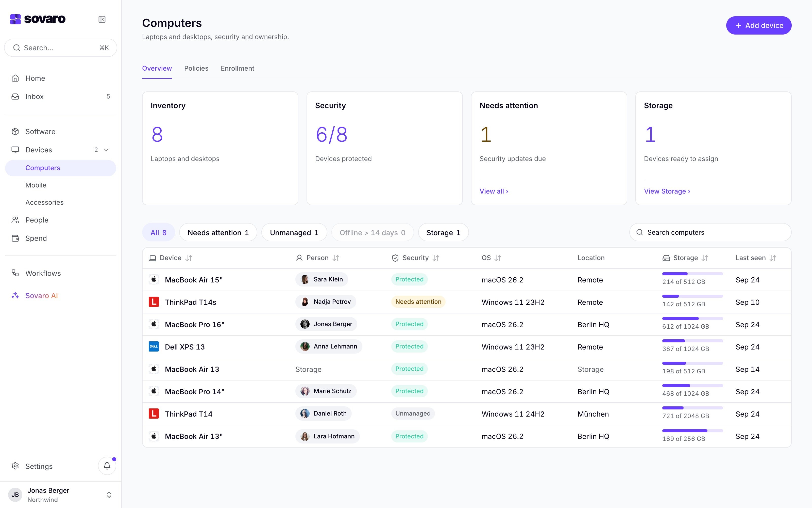Image resolution: width=812 pixels, height=508 pixels.
Task: Sort table by Device column
Action: (x=189, y=258)
